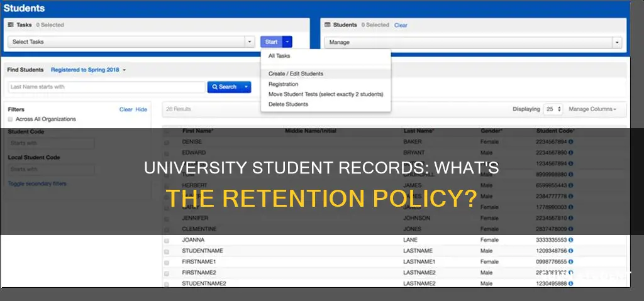The height and width of the screenshot is (301, 644).
Task: Choose All Tasks from the dropdown menu
Action: [279, 56]
